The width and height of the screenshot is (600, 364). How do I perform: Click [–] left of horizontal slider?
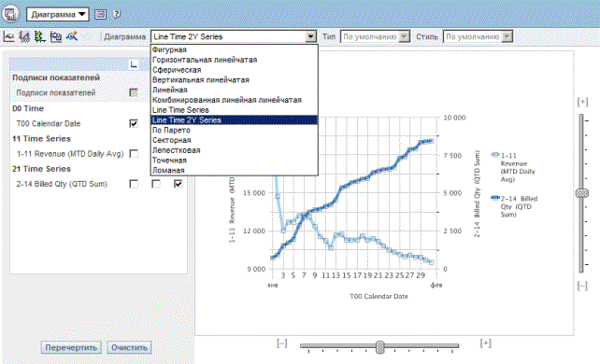(281, 343)
